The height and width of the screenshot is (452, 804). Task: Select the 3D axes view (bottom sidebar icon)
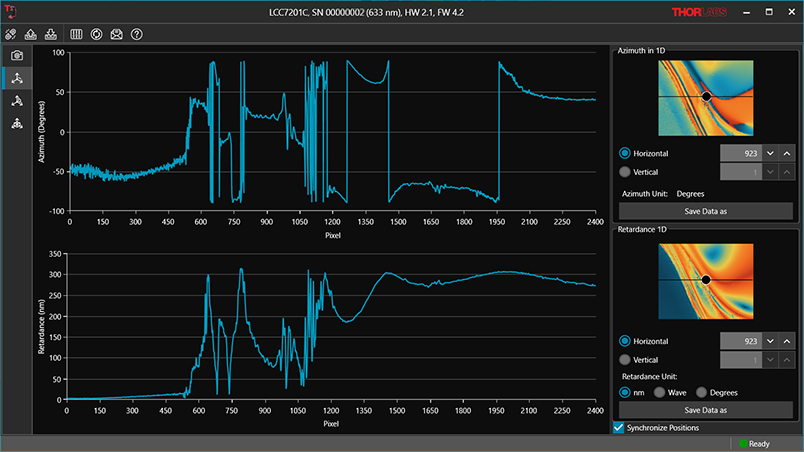pyautogui.click(x=17, y=124)
